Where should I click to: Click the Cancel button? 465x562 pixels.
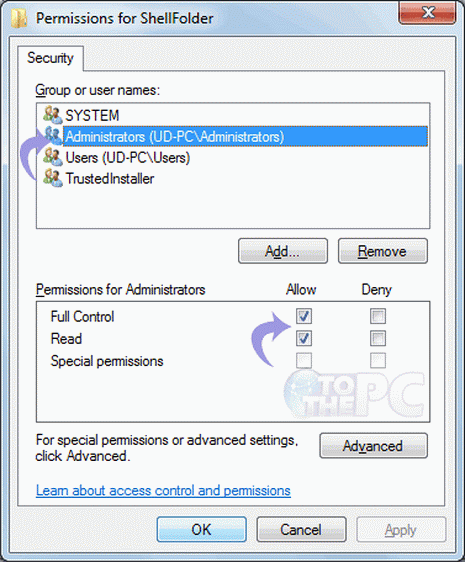(301, 529)
